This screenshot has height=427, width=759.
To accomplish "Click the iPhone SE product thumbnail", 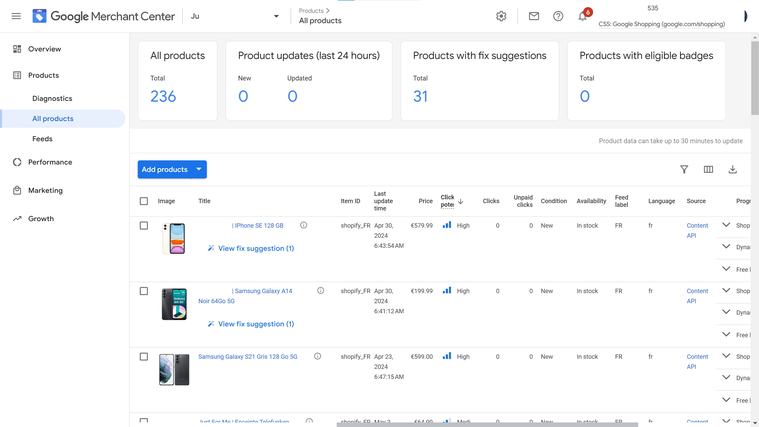I will coord(174,239).
